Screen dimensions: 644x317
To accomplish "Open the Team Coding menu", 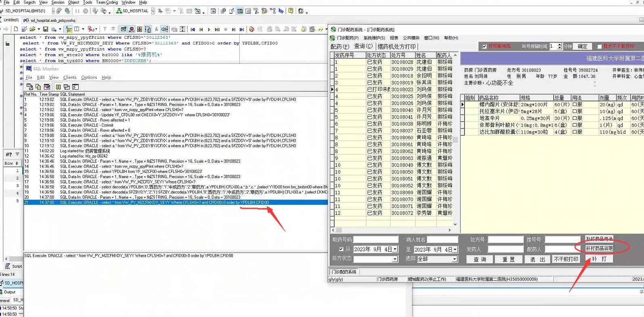I will tap(107, 2).
